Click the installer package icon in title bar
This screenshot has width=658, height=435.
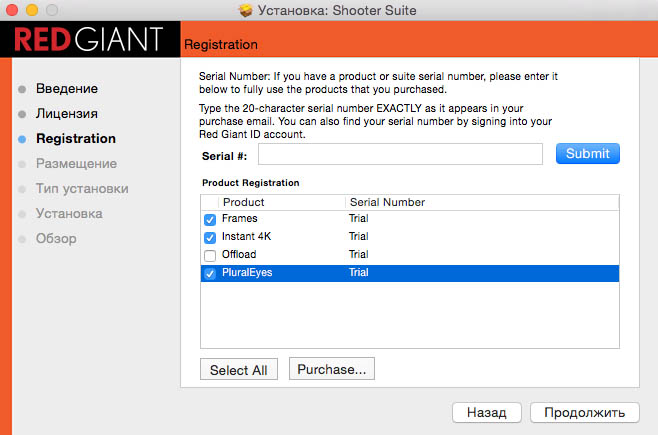245,10
